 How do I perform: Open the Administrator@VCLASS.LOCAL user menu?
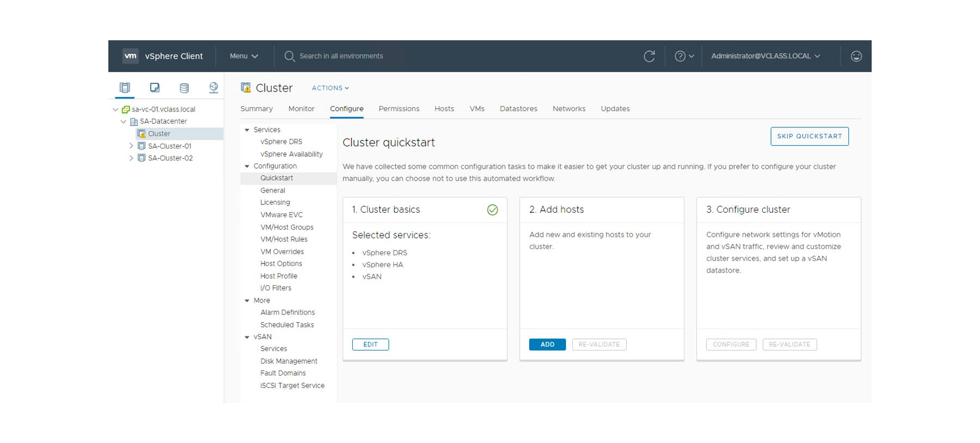[x=765, y=56]
